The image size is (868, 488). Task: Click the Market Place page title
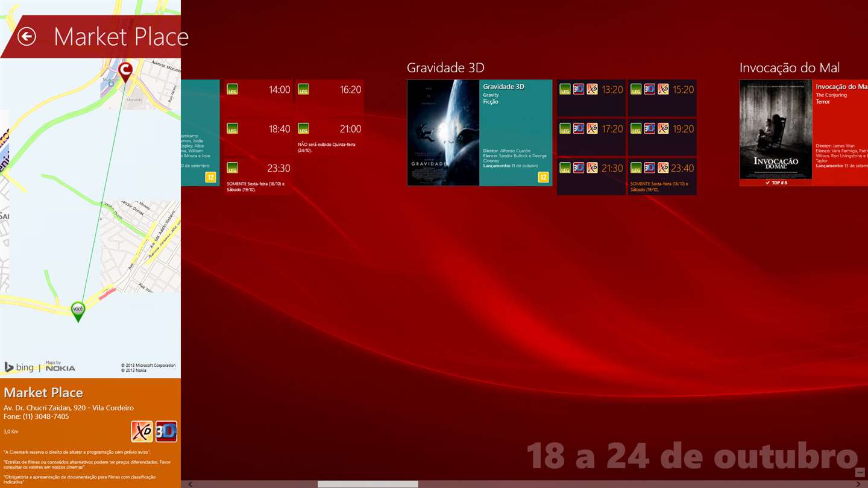pyautogui.click(x=121, y=37)
